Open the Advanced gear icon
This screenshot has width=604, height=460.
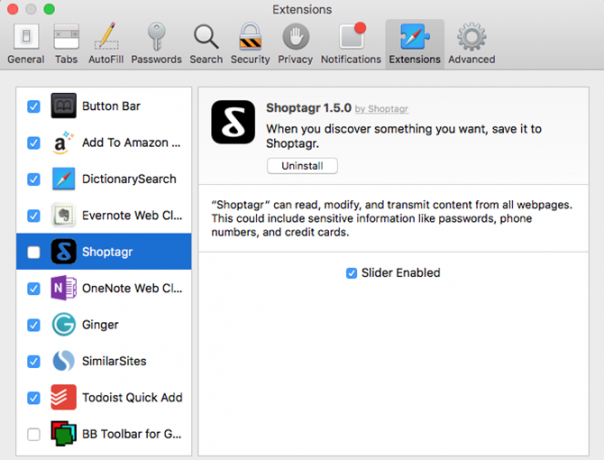click(471, 37)
